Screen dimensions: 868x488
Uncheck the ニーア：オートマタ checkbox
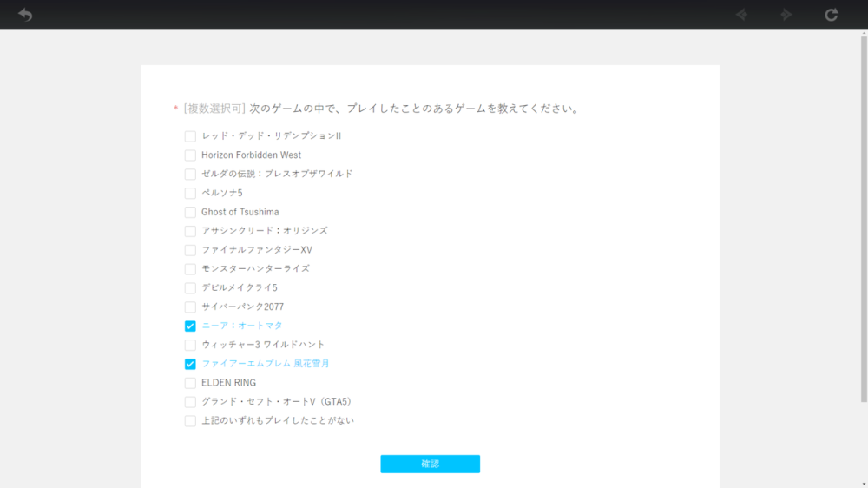tap(190, 326)
